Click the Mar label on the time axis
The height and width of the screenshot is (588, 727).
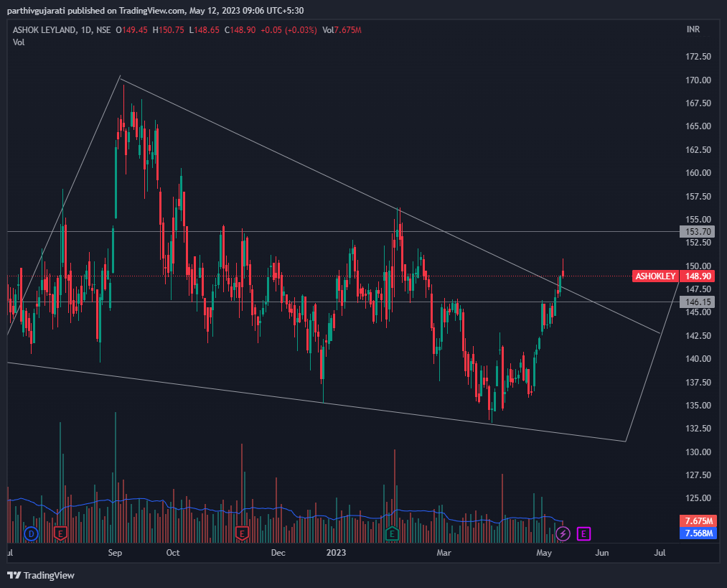click(x=444, y=553)
